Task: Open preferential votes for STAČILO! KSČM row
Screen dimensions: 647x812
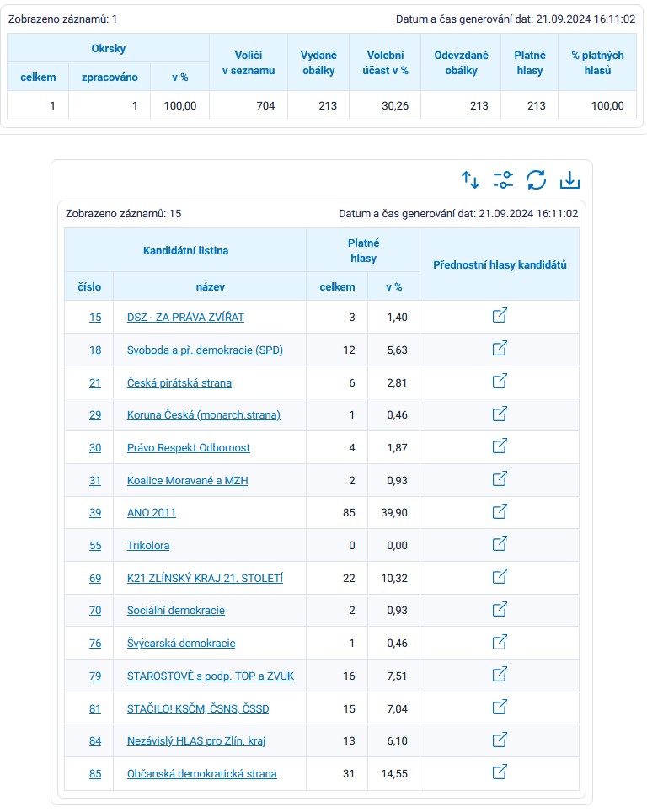Action: click(500, 708)
